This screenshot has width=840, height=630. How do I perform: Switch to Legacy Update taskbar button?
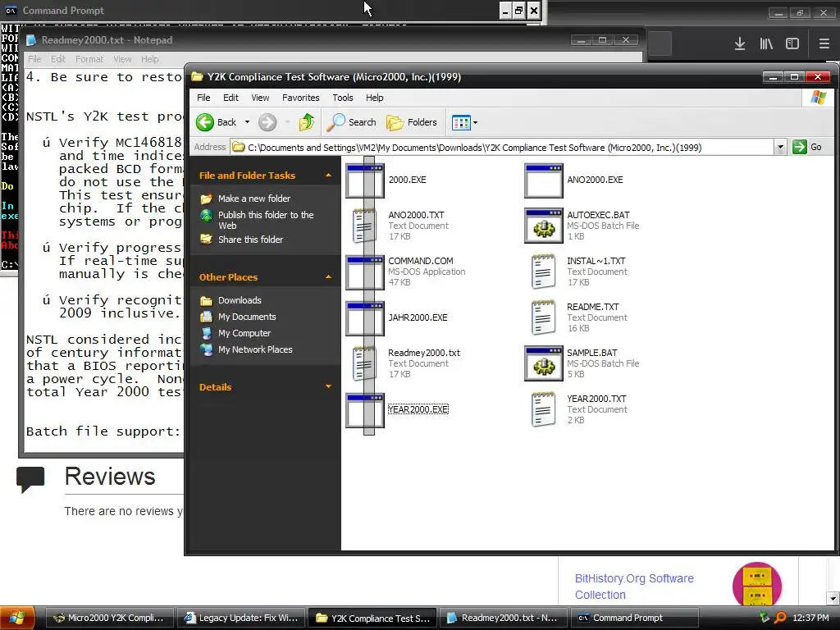click(x=241, y=618)
